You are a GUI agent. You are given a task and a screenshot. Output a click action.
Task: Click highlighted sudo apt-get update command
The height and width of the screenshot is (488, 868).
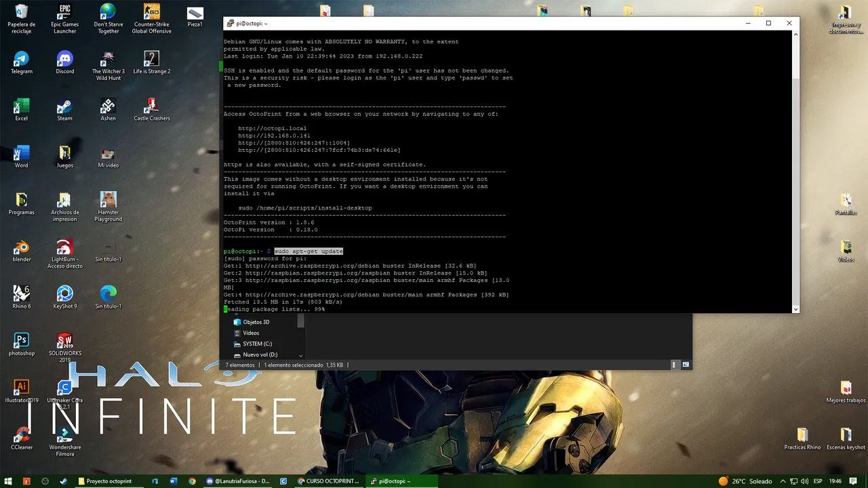(x=309, y=251)
